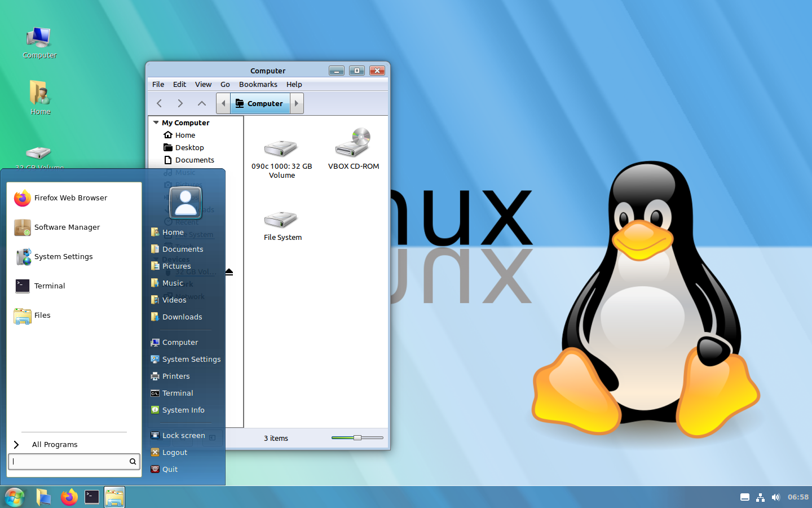The image size is (812, 508).
Task: Go forward in the file manager toolbar
Action: (x=180, y=103)
